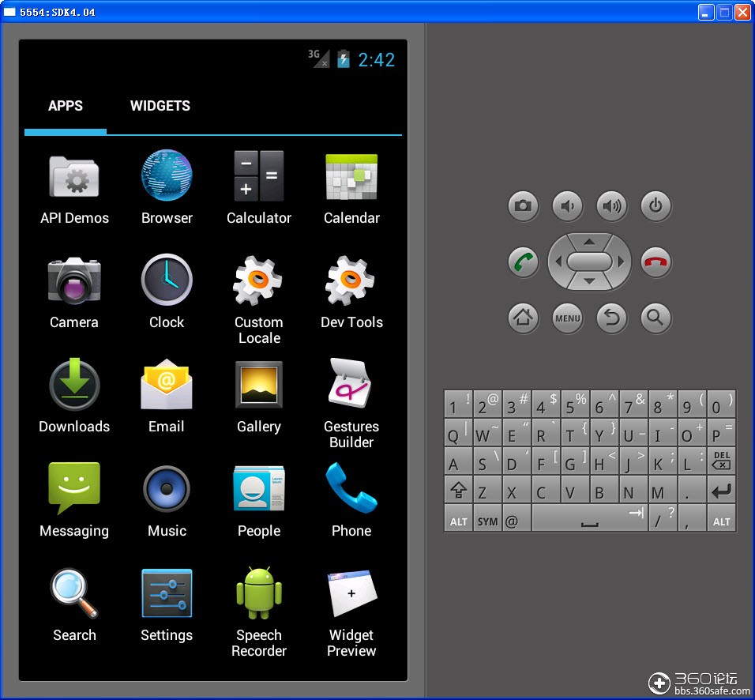Open the Messaging app
Viewport: 755px width, 700px height.
tap(74, 501)
